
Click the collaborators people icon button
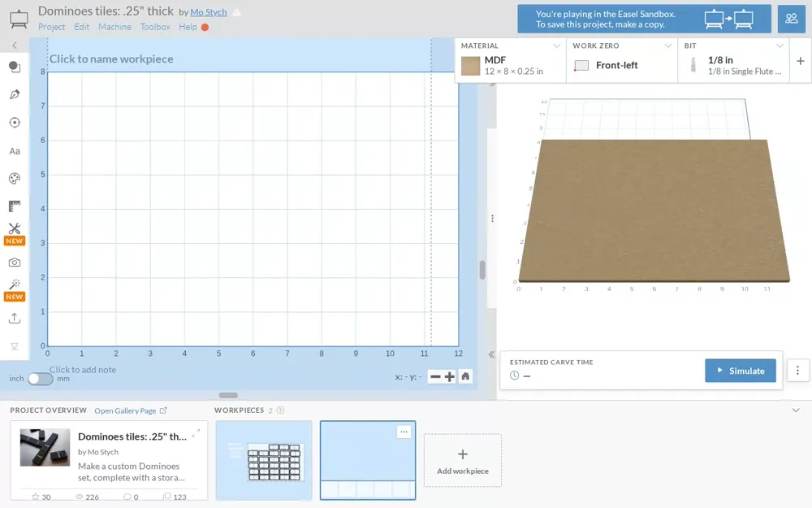point(791,19)
